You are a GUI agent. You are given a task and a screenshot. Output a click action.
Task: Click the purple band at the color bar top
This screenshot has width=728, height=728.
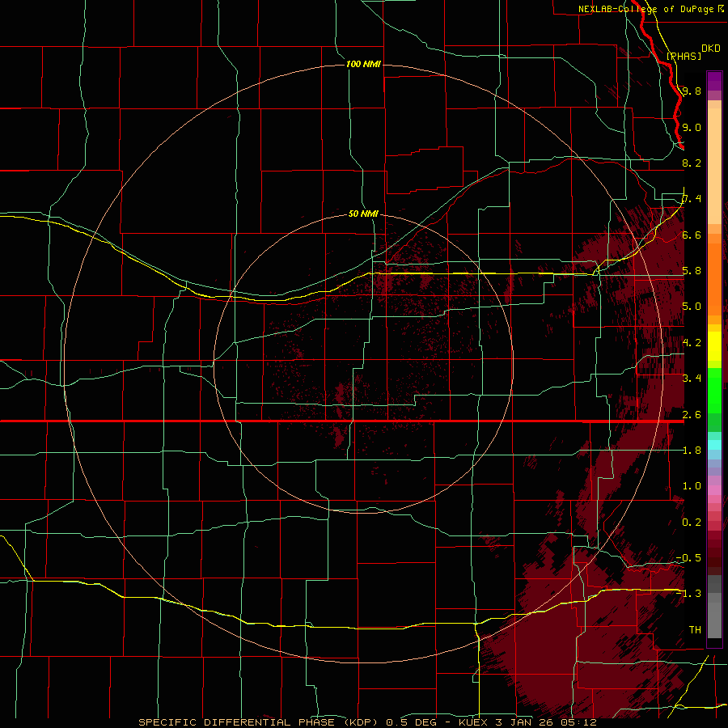pos(714,81)
